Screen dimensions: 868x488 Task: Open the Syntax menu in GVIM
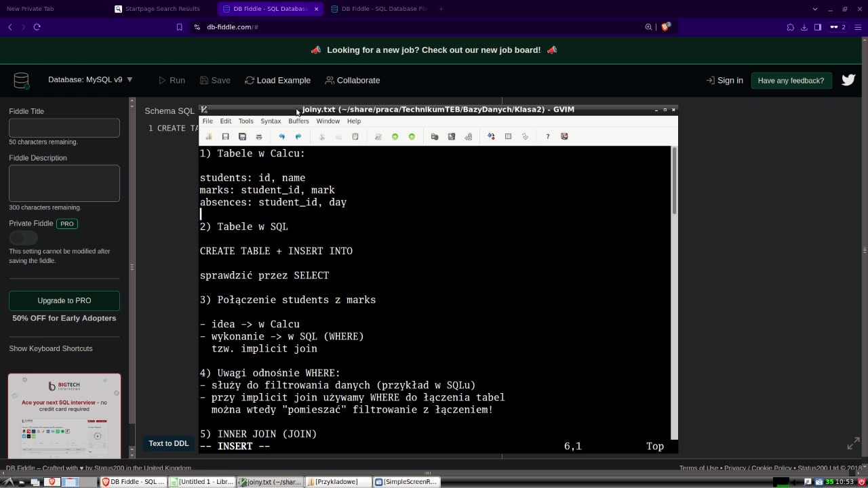pyautogui.click(x=271, y=121)
